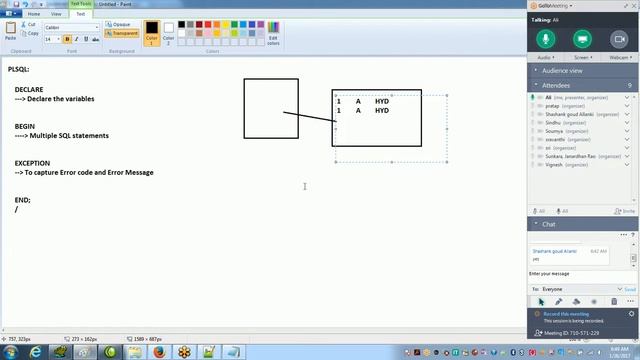Click the Invite attendees button
Viewport: 640px width, 360px height.
click(x=625, y=211)
